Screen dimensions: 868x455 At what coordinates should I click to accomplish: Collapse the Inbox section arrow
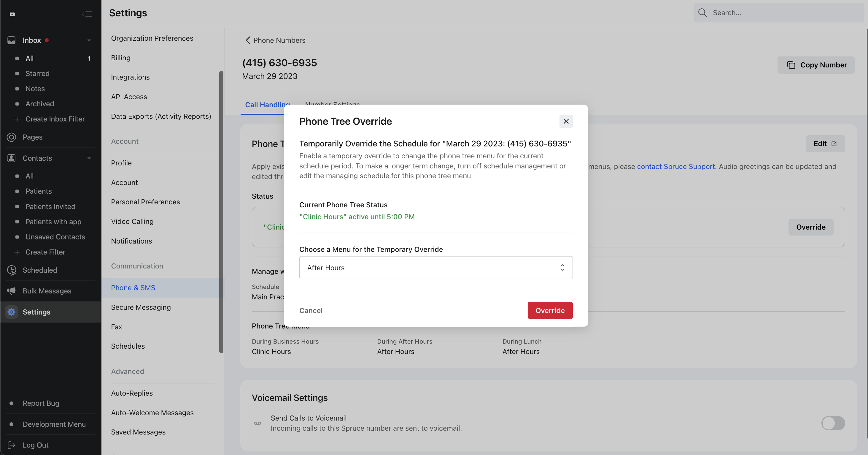[89, 40]
